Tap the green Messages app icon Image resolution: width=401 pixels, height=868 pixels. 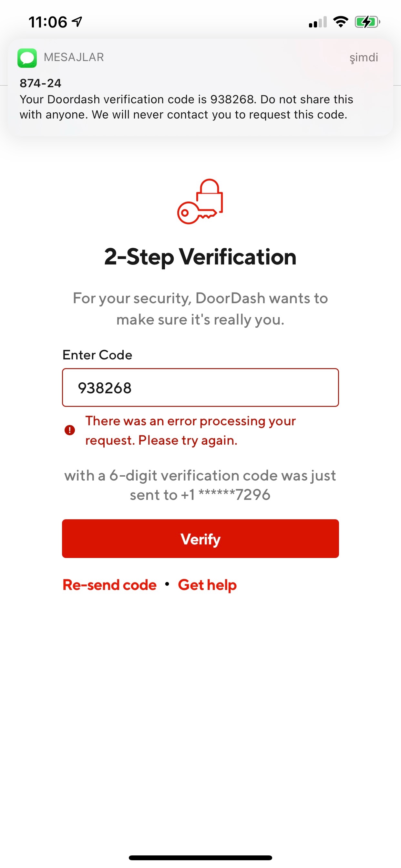27,58
